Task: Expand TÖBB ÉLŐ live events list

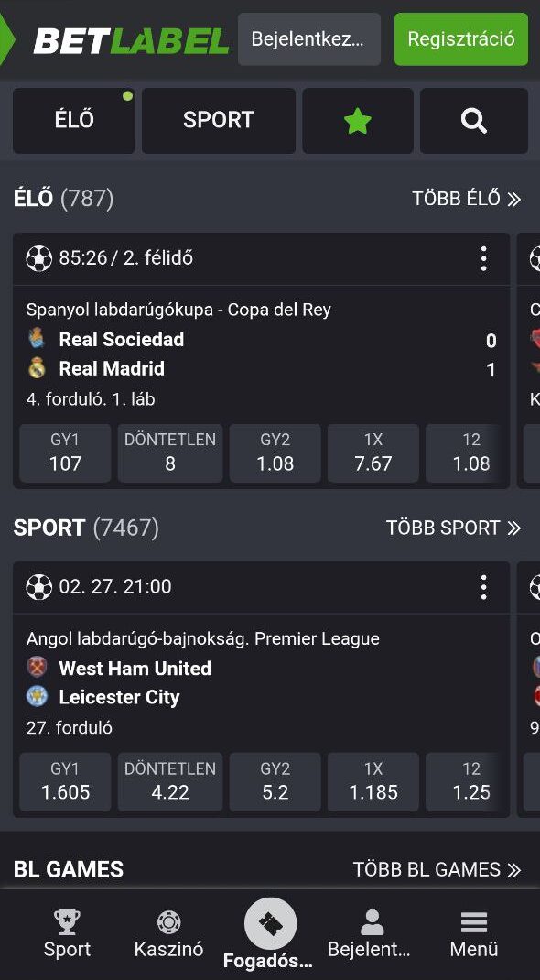Action: pos(467,199)
